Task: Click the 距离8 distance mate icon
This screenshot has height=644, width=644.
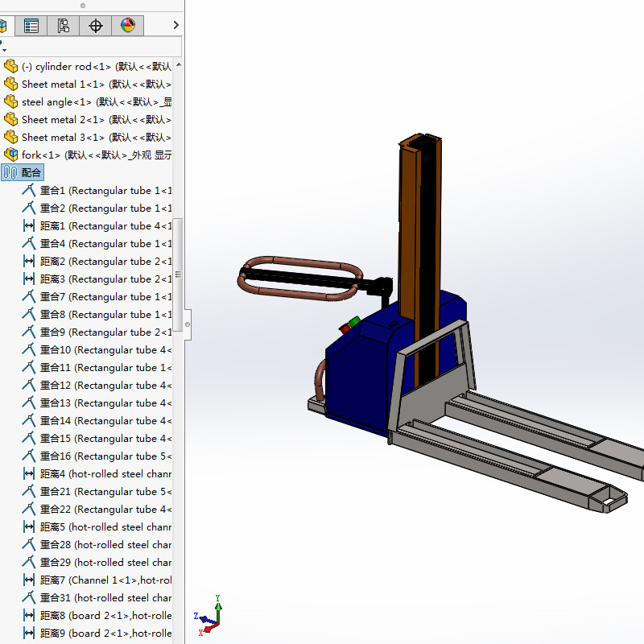Action: (x=29, y=615)
